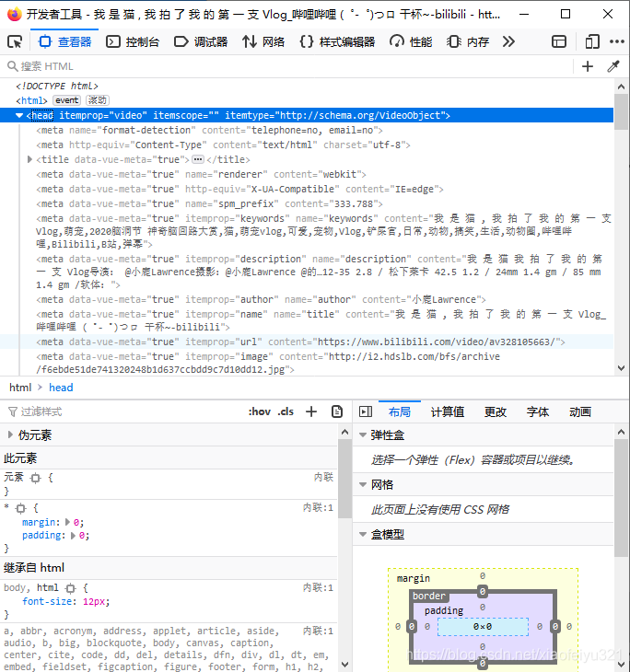The height and width of the screenshot is (672, 630).
Task: Open the 内存 memory tab
Action: click(468, 42)
